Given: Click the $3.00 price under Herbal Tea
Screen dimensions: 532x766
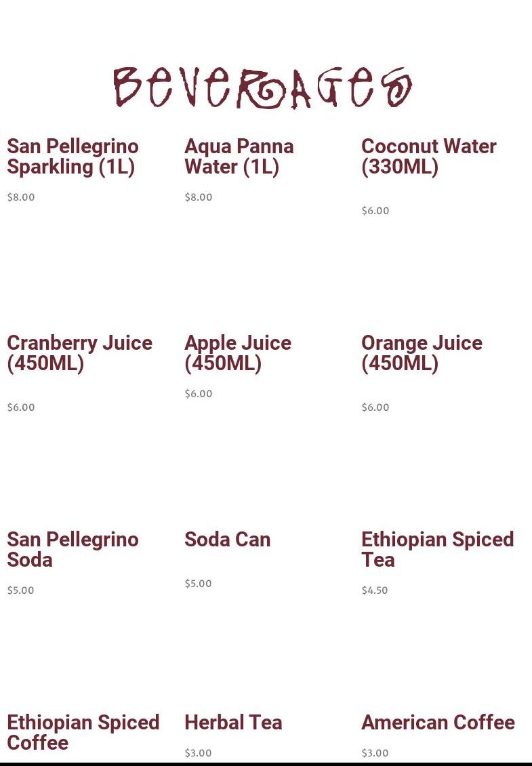Looking at the screenshot, I should click(198, 753).
